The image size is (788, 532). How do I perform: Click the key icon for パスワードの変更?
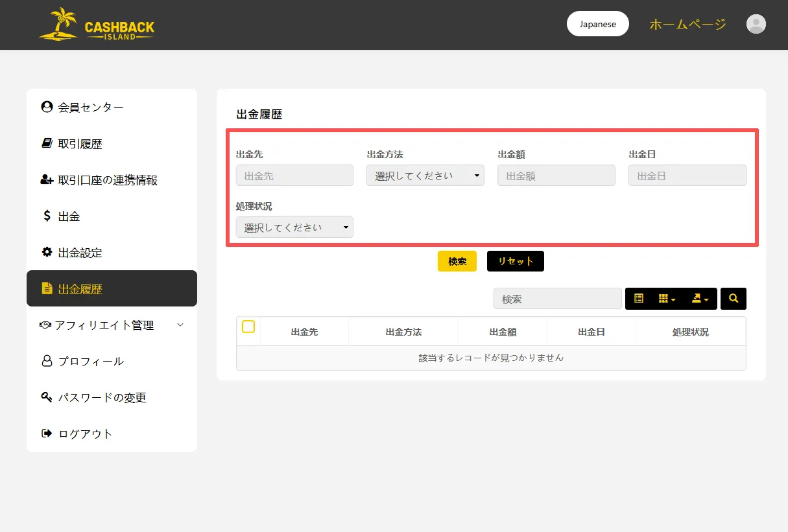(47, 397)
